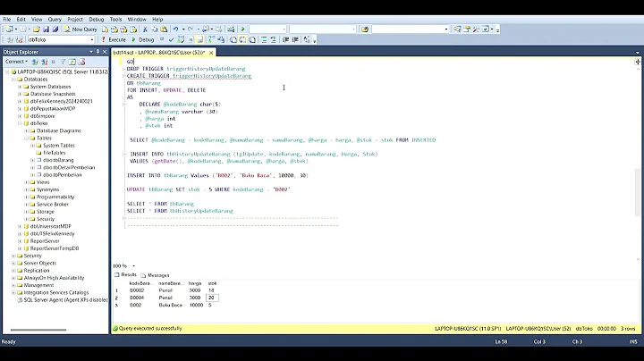Click the Comment out selected lines icon

[264, 40]
